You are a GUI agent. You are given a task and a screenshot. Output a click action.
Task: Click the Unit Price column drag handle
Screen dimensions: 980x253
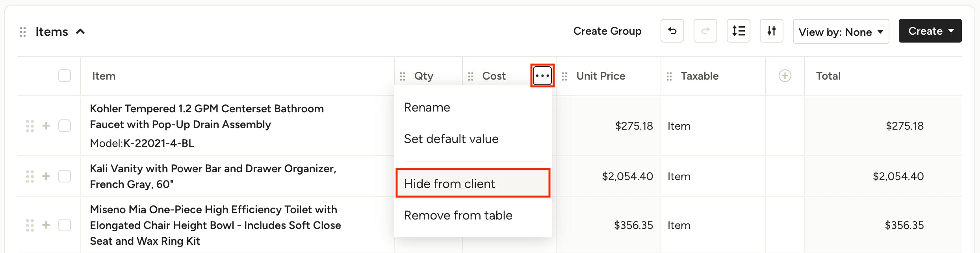[564, 76]
